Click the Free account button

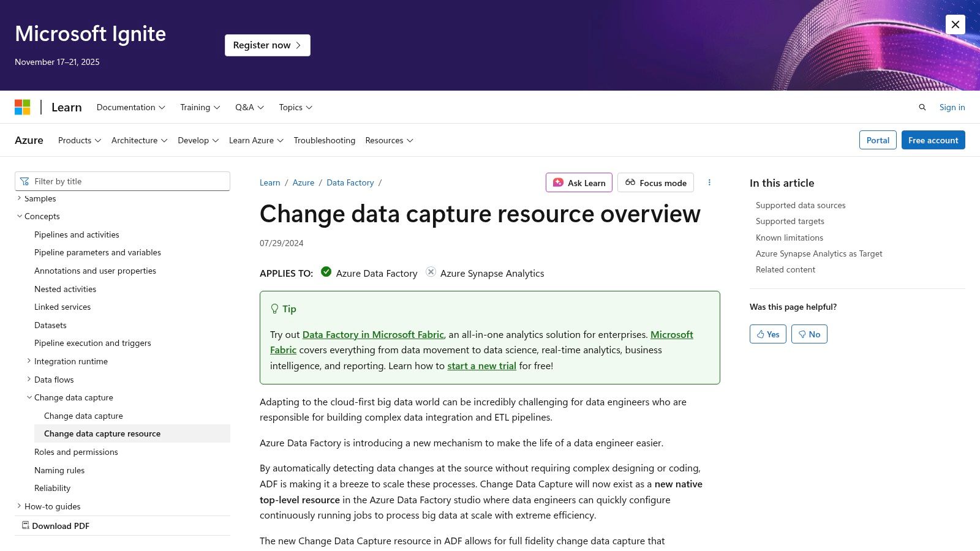(933, 140)
